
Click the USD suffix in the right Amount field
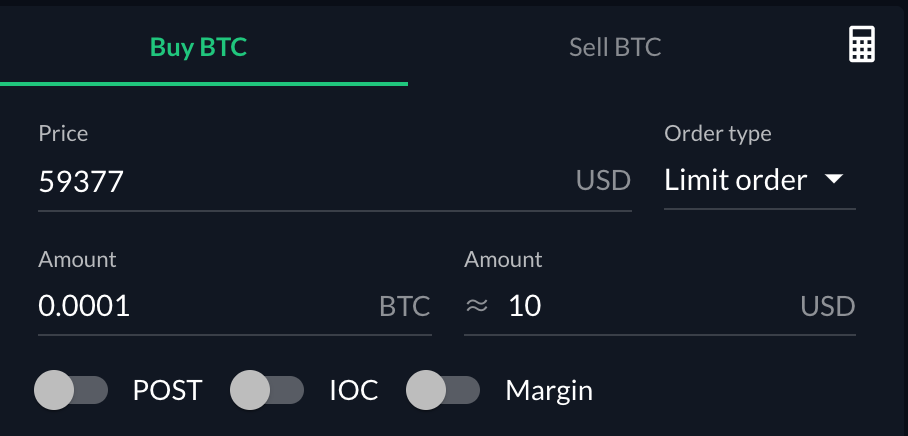click(x=828, y=306)
